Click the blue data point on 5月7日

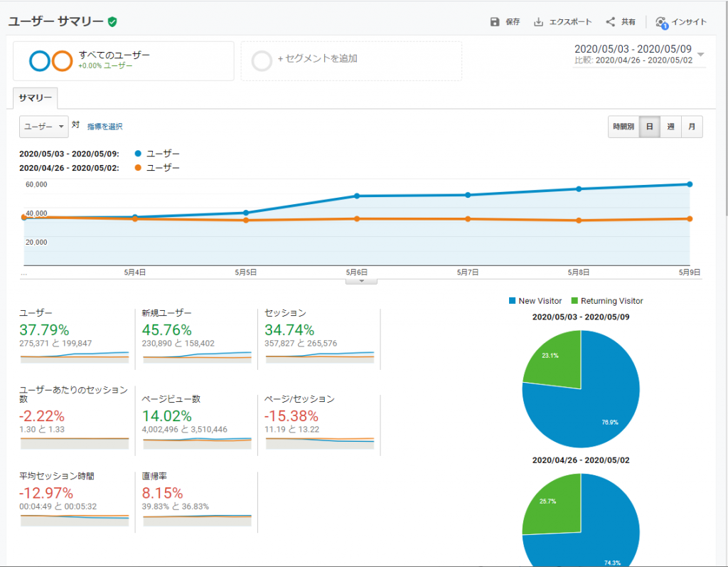[x=468, y=195]
